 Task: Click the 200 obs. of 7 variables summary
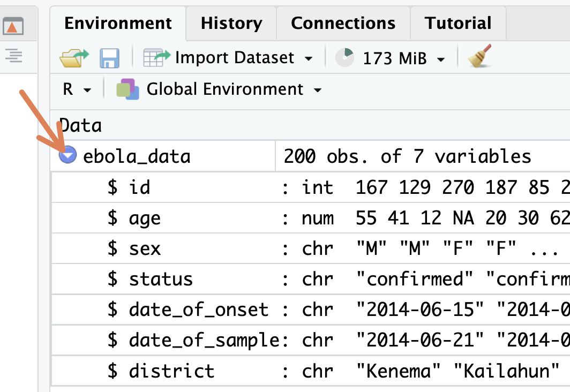[x=407, y=156]
